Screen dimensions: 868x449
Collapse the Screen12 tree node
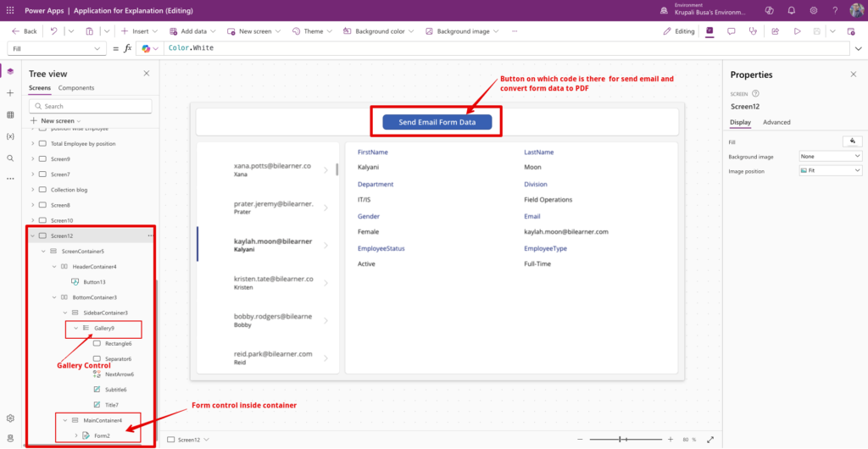tap(32, 236)
